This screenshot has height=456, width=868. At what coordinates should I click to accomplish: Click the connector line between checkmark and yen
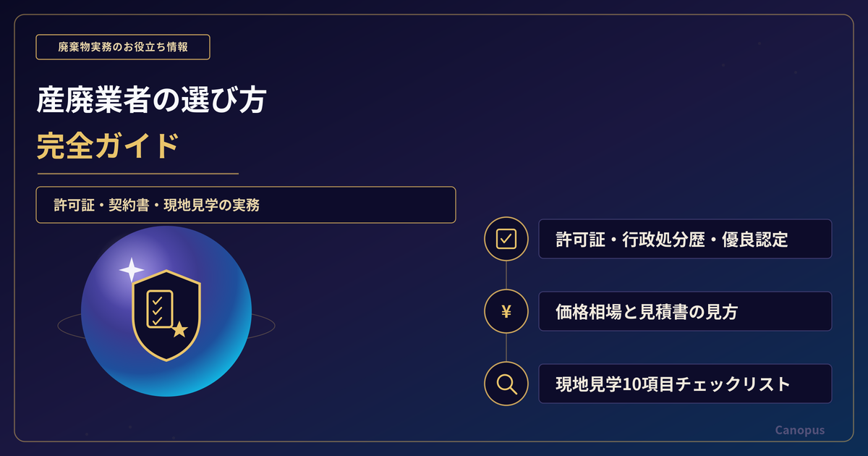tap(506, 275)
